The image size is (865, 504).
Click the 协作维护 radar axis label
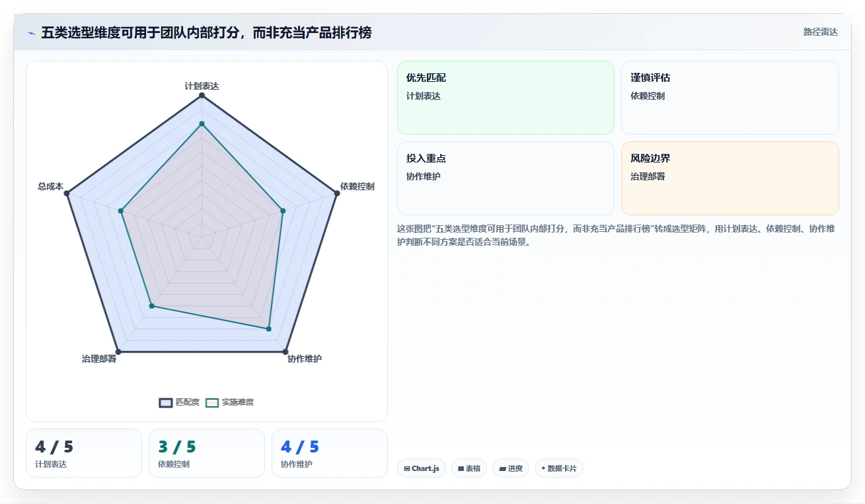tap(305, 359)
